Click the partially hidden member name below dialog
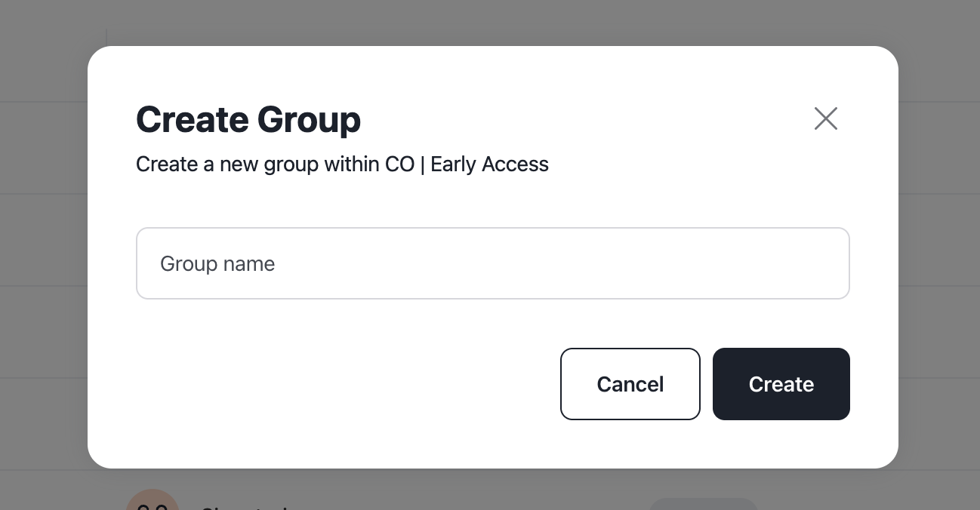This screenshot has height=510, width=980. pyautogui.click(x=245, y=506)
